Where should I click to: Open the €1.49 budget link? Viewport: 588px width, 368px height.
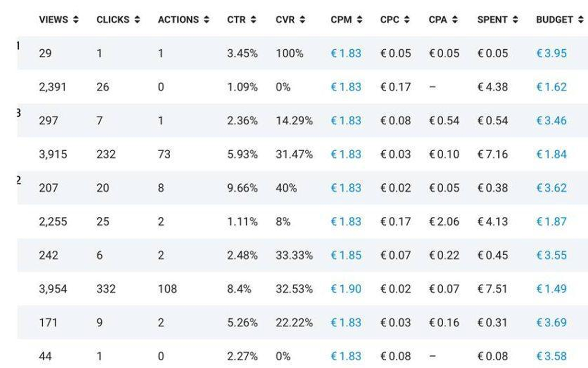[x=551, y=289]
